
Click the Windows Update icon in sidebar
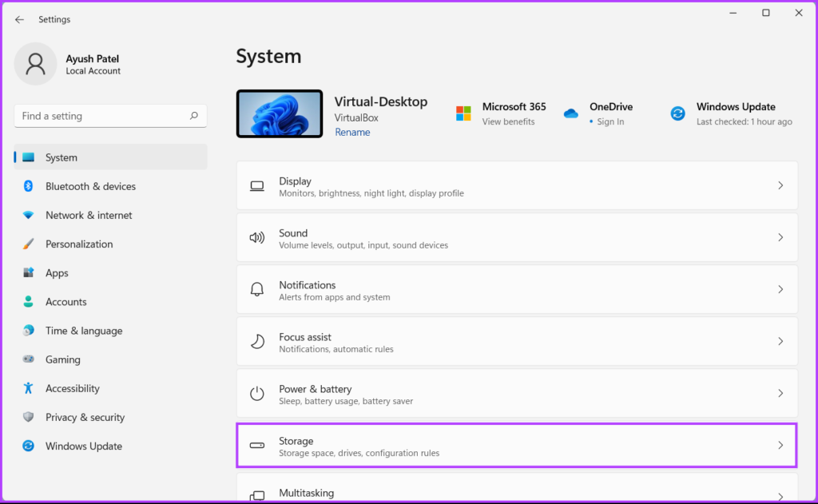click(x=28, y=446)
